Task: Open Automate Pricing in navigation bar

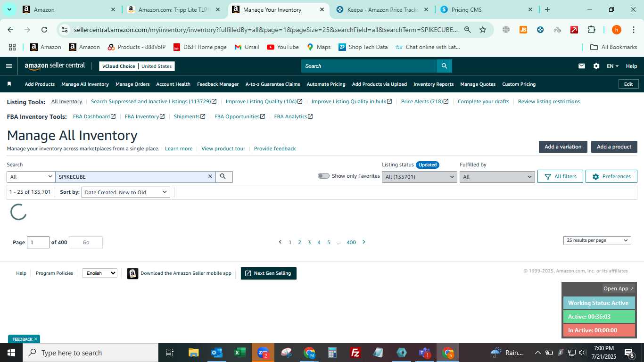Action: [x=326, y=84]
